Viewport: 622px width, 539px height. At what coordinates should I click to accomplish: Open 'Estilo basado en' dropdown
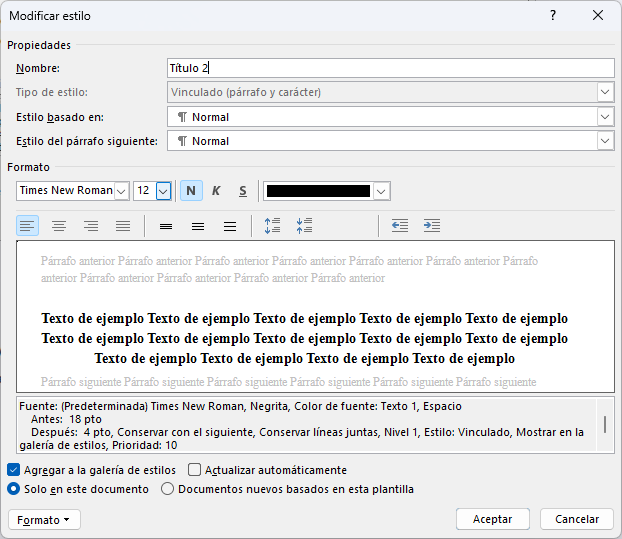click(605, 117)
